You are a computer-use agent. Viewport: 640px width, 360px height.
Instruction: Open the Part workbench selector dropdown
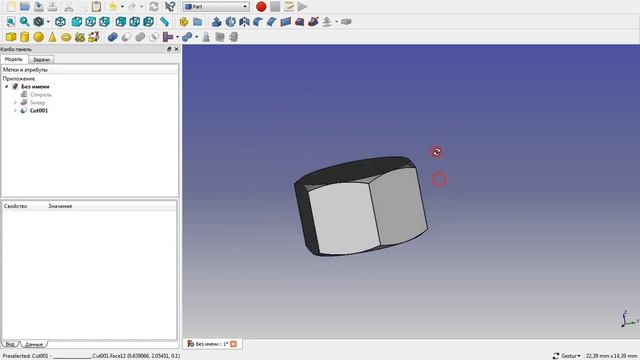216,7
